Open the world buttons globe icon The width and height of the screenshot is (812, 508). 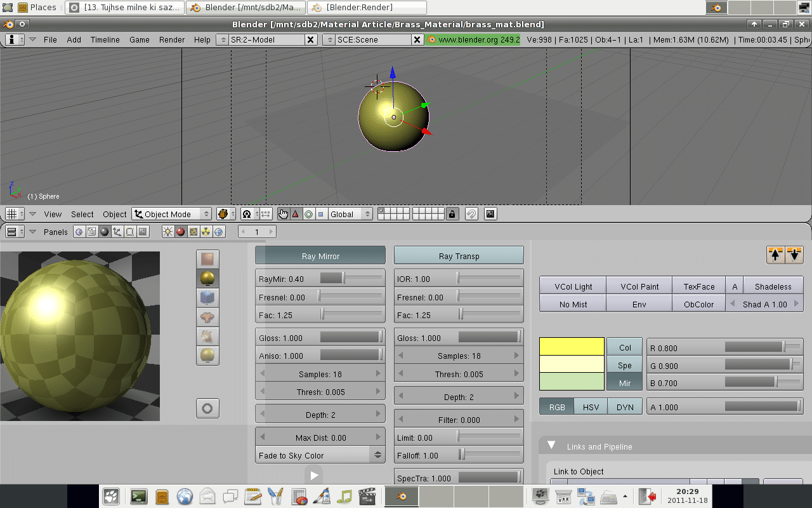(x=219, y=232)
